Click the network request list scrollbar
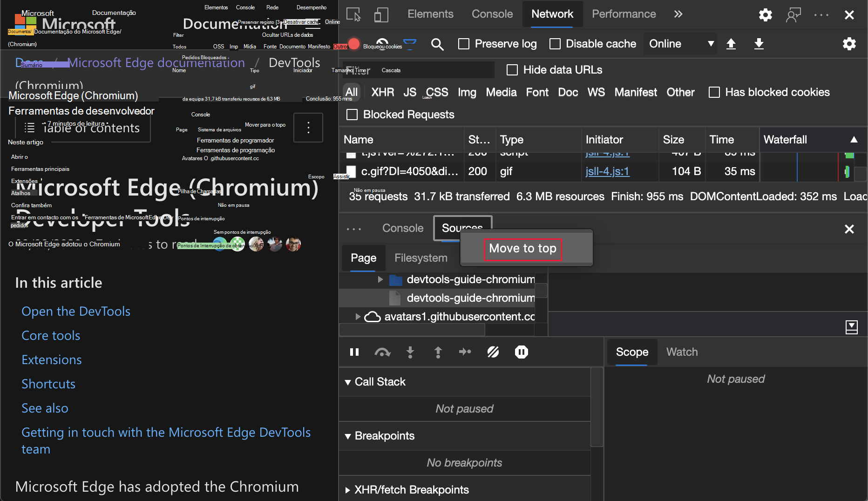Image resolution: width=868 pixels, height=501 pixels. click(x=861, y=174)
